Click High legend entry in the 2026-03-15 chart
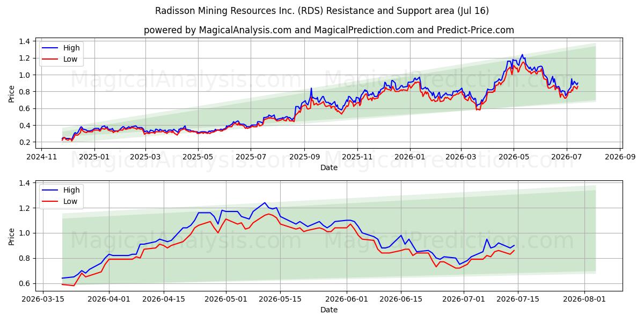The image size is (644, 322). [61, 190]
